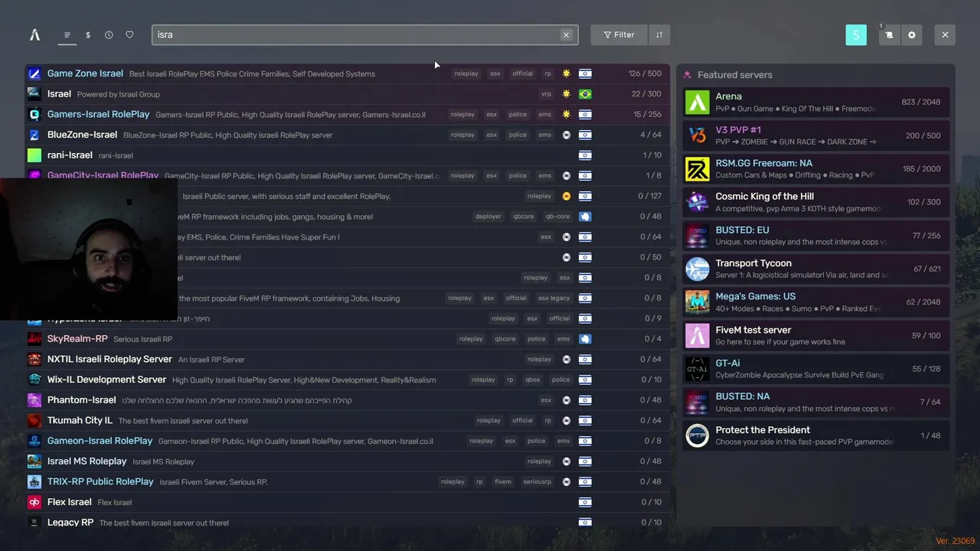Open the Transport Tycoon featured server

[x=816, y=269]
